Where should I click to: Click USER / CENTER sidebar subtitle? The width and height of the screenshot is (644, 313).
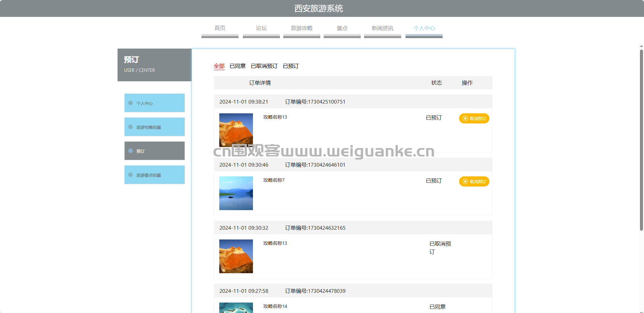(x=139, y=70)
